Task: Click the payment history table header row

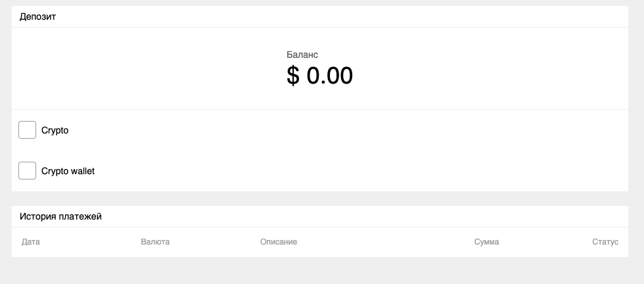Action: point(381,242)
